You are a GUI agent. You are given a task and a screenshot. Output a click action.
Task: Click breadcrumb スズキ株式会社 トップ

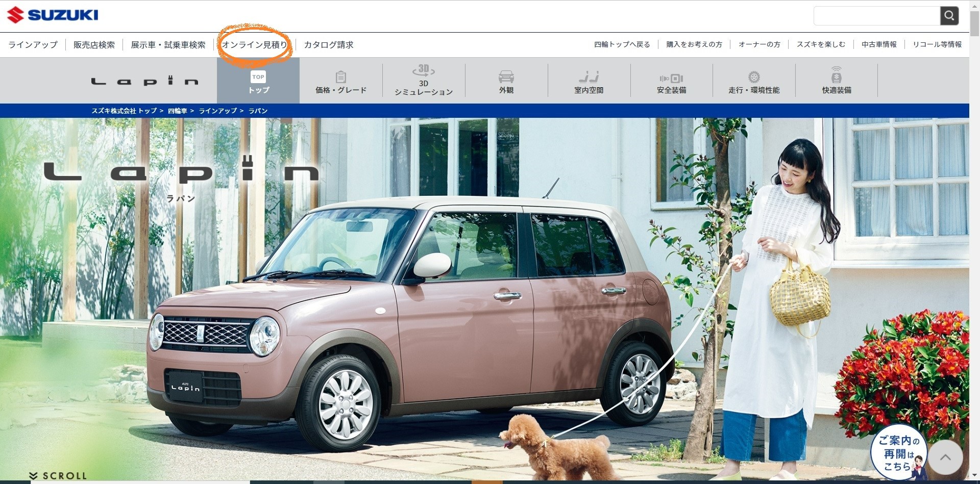coord(124,111)
